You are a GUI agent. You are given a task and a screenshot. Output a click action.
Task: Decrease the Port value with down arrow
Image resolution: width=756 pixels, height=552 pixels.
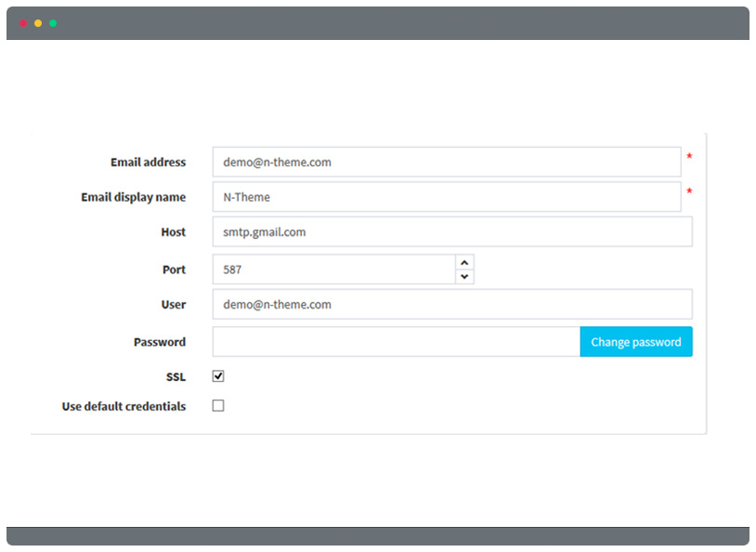coord(464,277)
